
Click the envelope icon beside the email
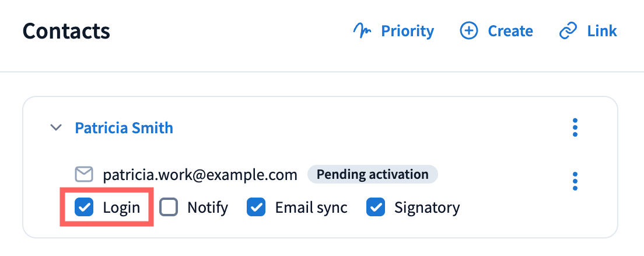pos(85,174)
